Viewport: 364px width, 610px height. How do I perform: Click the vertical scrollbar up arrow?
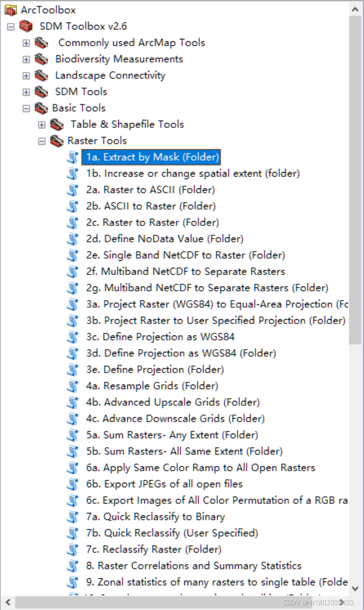[x=355, y=9]
